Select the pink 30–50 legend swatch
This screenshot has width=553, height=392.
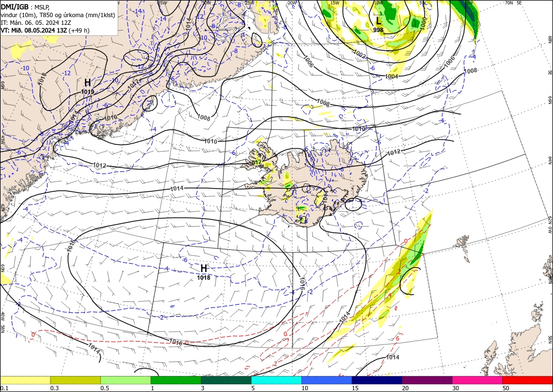point(477,380)
